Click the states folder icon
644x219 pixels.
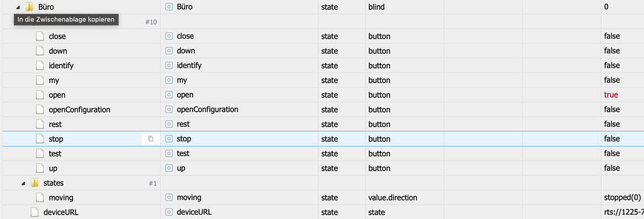click(34, 183)
